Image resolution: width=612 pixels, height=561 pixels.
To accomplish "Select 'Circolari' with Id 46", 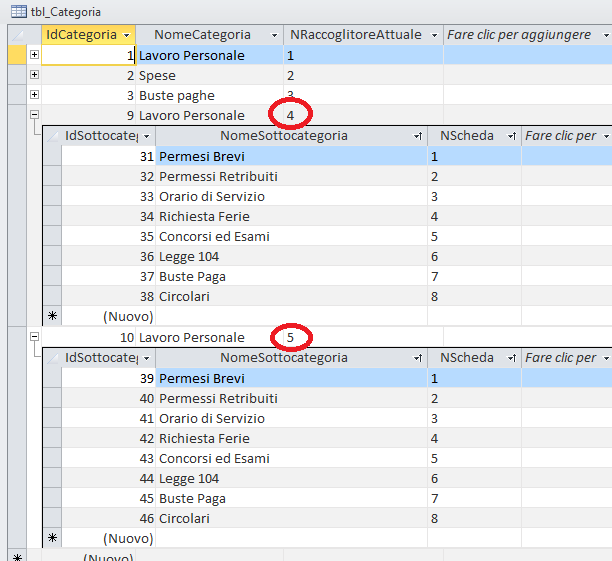I will tap(292, 518).
